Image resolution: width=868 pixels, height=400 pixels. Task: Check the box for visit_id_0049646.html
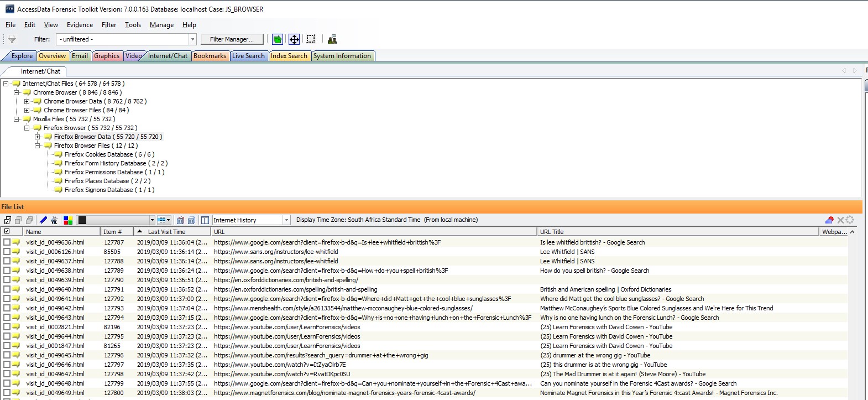click(x=7, y=365)
